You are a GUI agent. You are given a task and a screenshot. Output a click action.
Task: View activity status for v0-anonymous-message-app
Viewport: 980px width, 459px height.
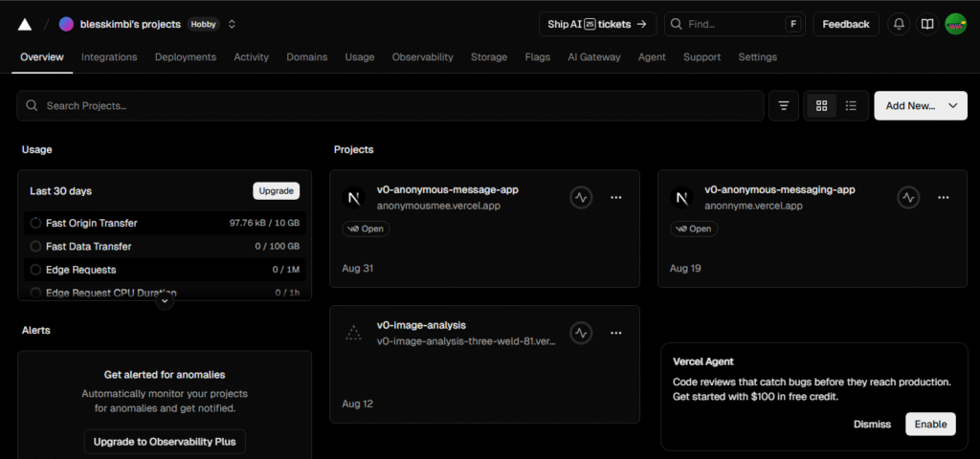(581, 197)
